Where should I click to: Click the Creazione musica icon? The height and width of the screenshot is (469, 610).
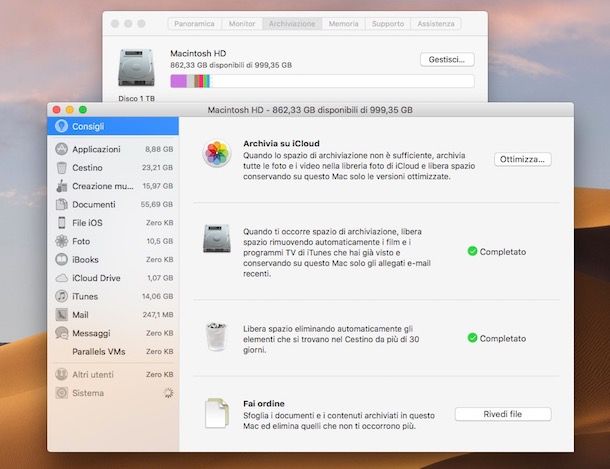point(61,186)
